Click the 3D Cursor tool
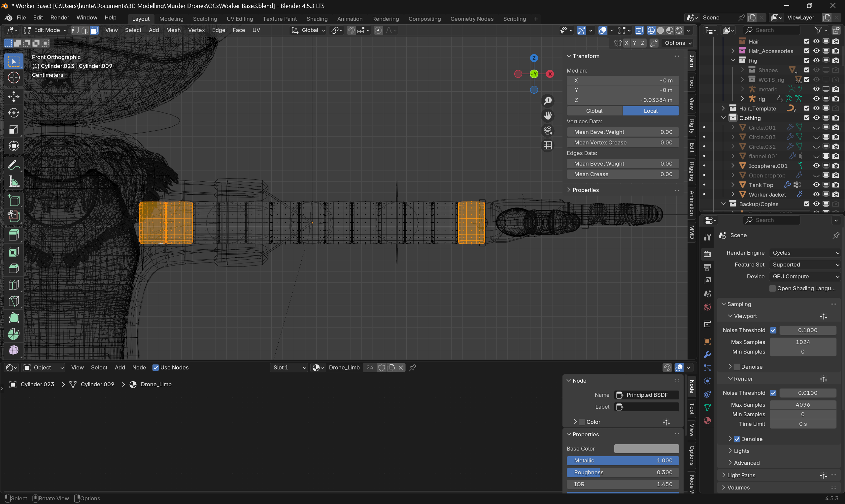 coord(14,78)
